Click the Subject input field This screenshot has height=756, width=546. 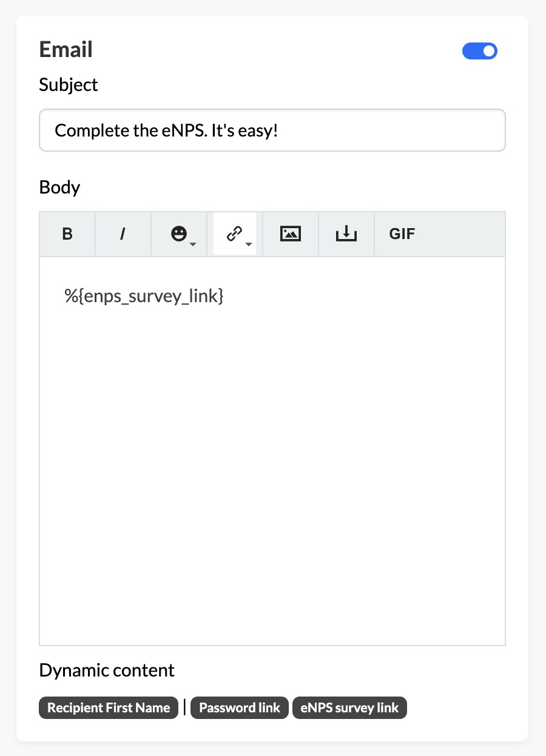click(x=272, y=130)
